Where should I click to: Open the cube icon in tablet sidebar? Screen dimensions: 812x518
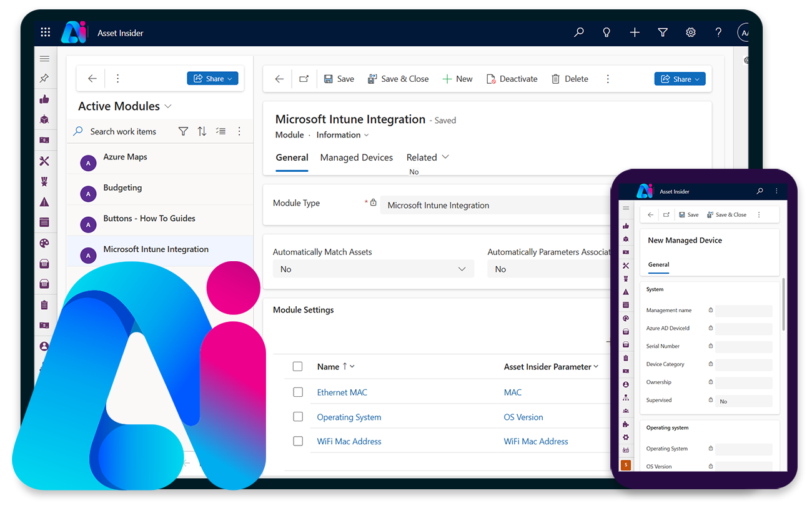coord(44,119)
